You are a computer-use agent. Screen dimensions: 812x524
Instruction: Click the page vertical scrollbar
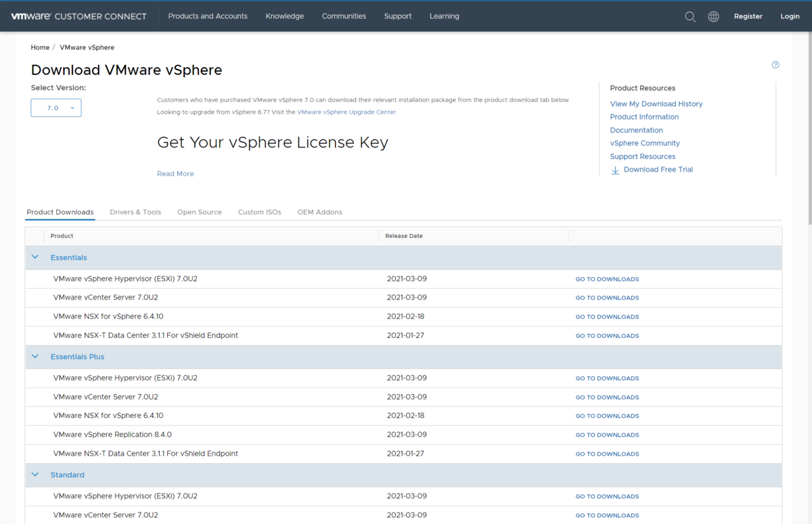tap(809, 128)
